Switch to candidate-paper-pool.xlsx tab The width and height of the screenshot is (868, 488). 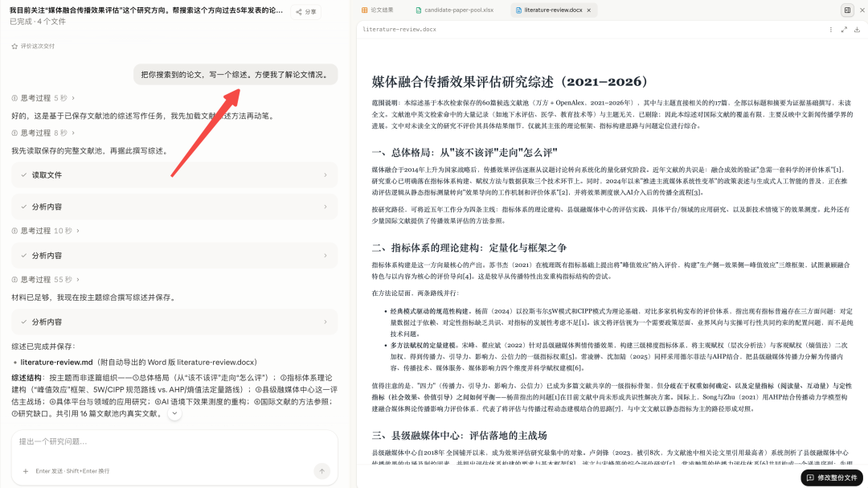454,10
